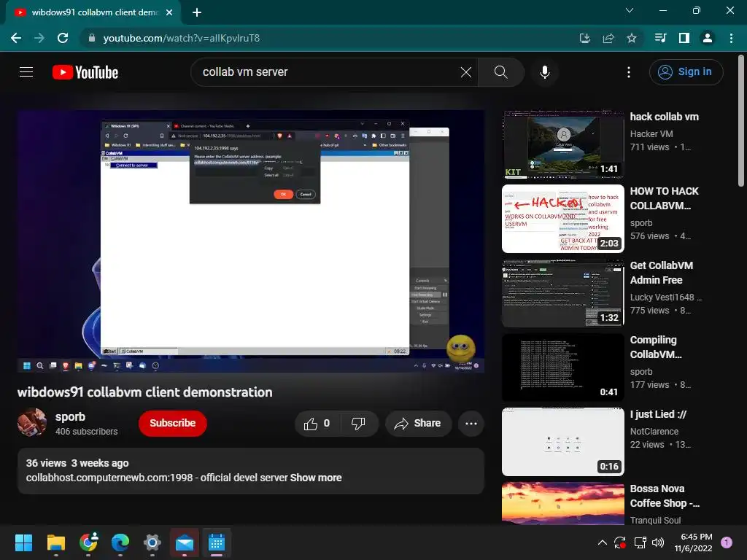
Task: Click the address bar URL
Action: coord(182,38)
